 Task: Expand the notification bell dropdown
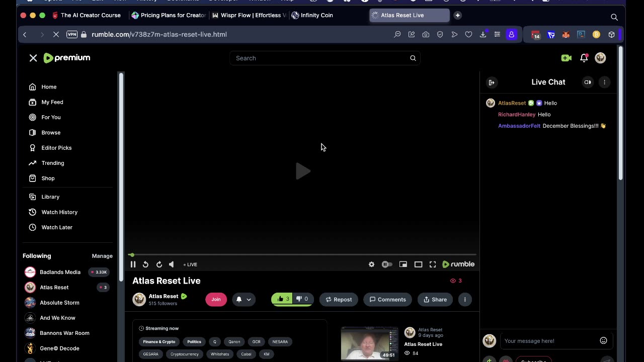[244, 299]
